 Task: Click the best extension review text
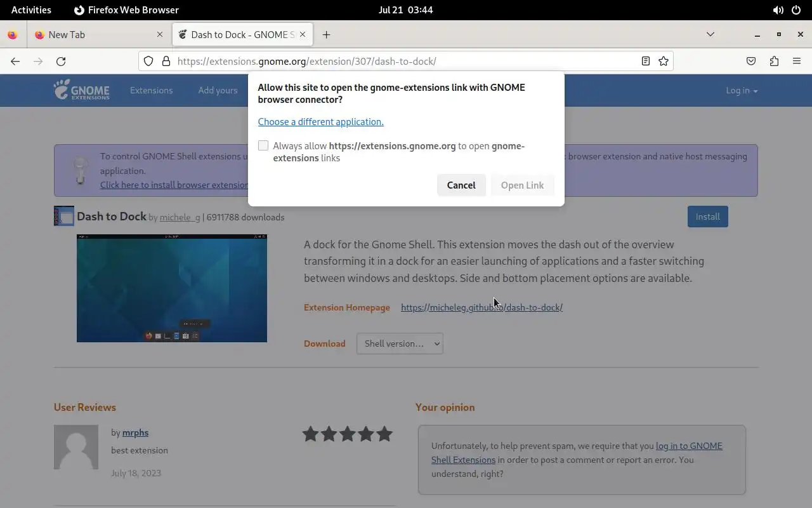pyautogui.click(x=140, y=450)
